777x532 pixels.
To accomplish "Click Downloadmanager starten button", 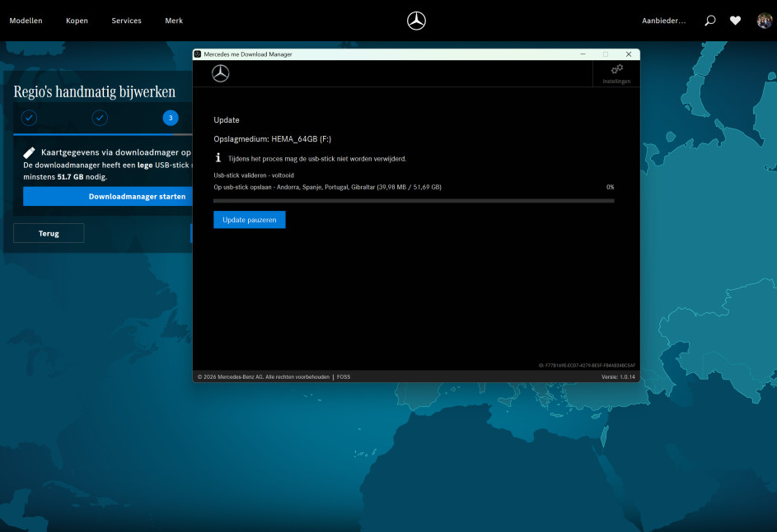I will pos(108,196).
